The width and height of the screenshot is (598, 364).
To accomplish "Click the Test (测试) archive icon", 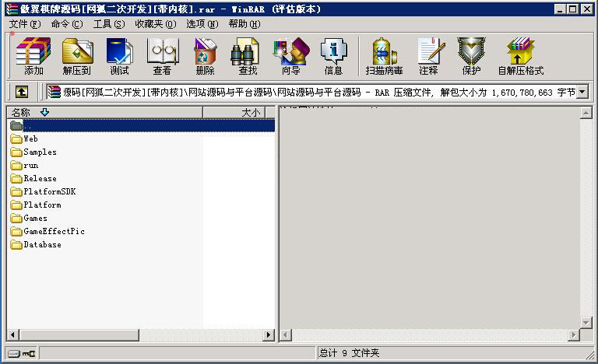I will (x=119, y=56).
